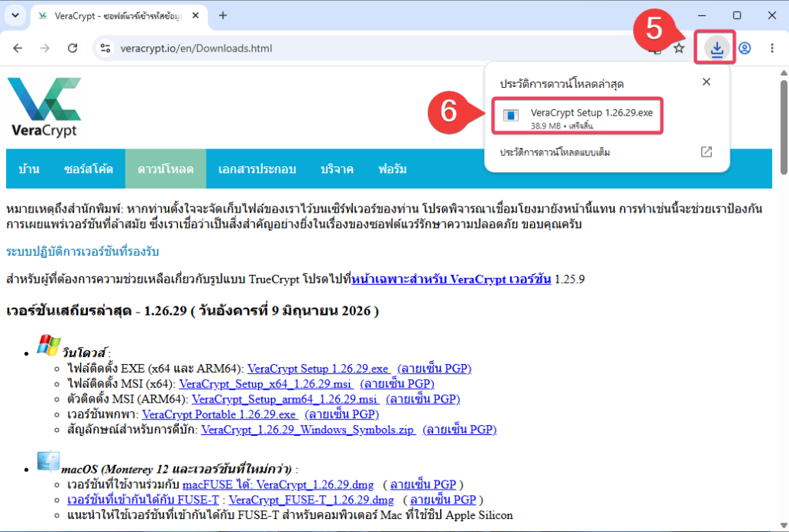The width and height of the screenshot is (789, 532).
Task: Open PGP signature for arm64 msi
Action: click(x=423, y=400)
